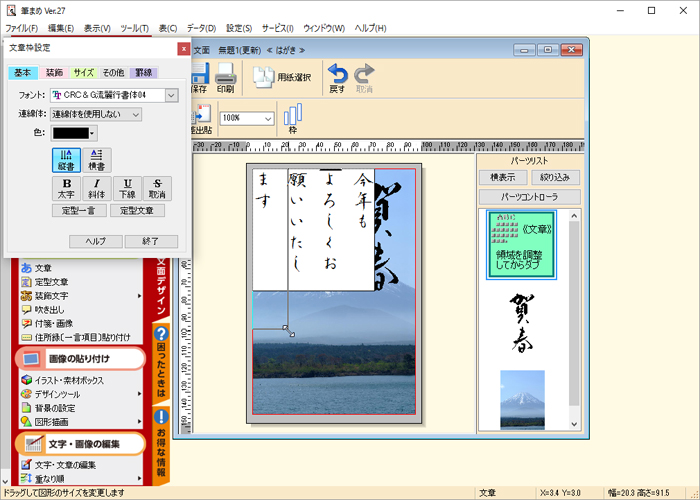This screenshot has height=500, width=700.
Task: Open the black 色 color picker
Action: coord(75,133)
